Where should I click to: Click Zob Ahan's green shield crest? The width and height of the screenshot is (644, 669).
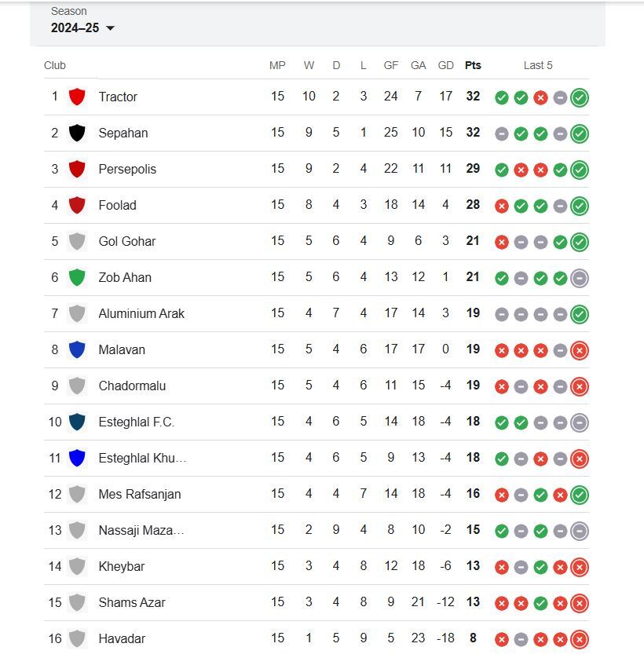click(x=77, y=277)
